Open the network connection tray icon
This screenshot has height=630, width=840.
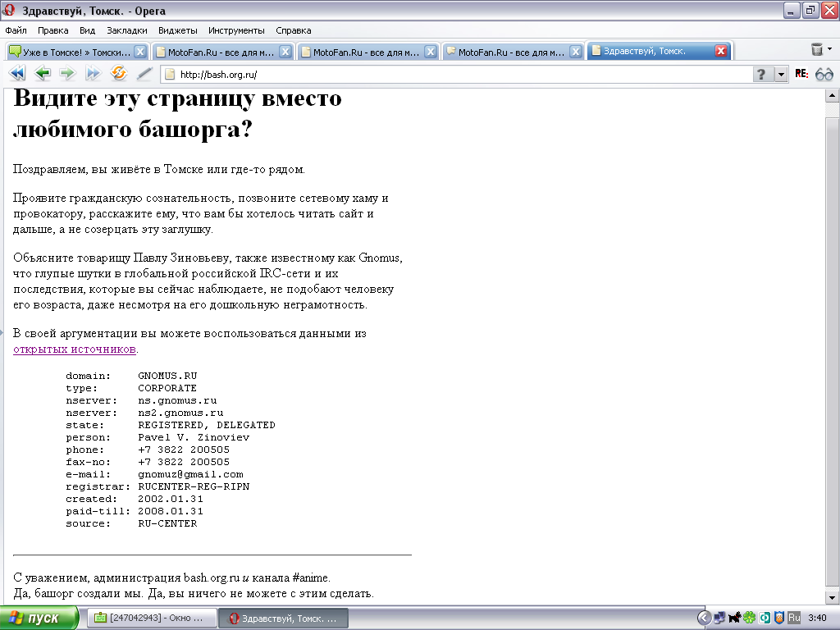tap(719, 618)
